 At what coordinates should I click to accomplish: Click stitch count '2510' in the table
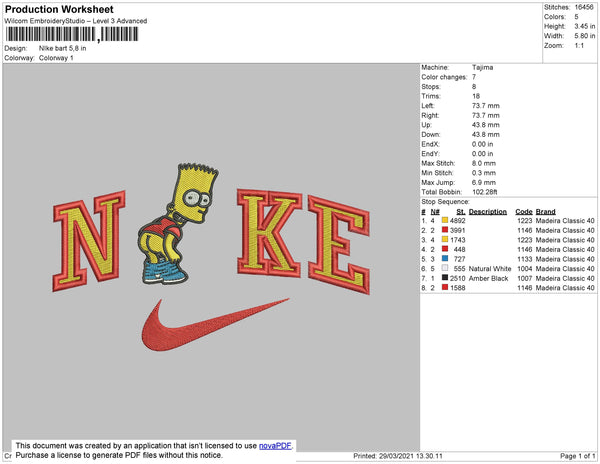click(x=458, y=278)
